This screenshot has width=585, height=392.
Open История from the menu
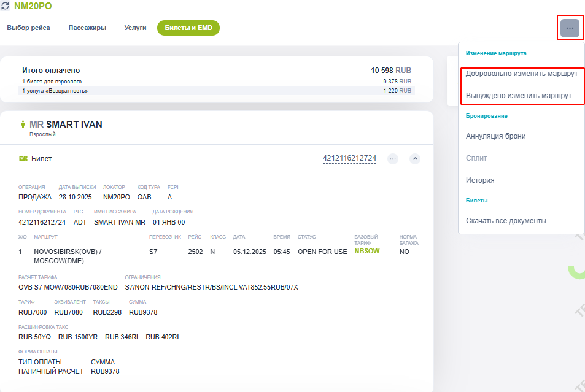coord(480,180)
